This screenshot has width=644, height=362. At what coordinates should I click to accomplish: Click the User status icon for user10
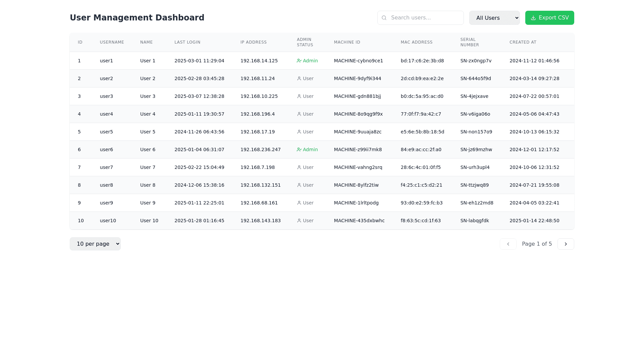point(299,221)
